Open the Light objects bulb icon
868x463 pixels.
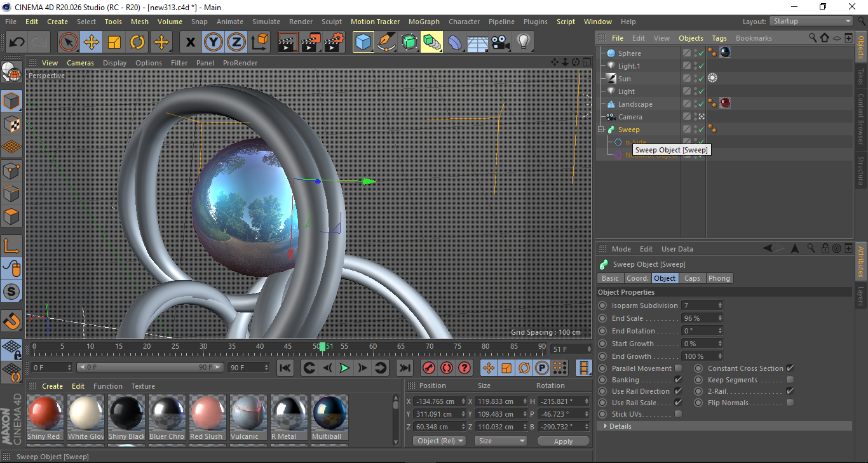523,43
